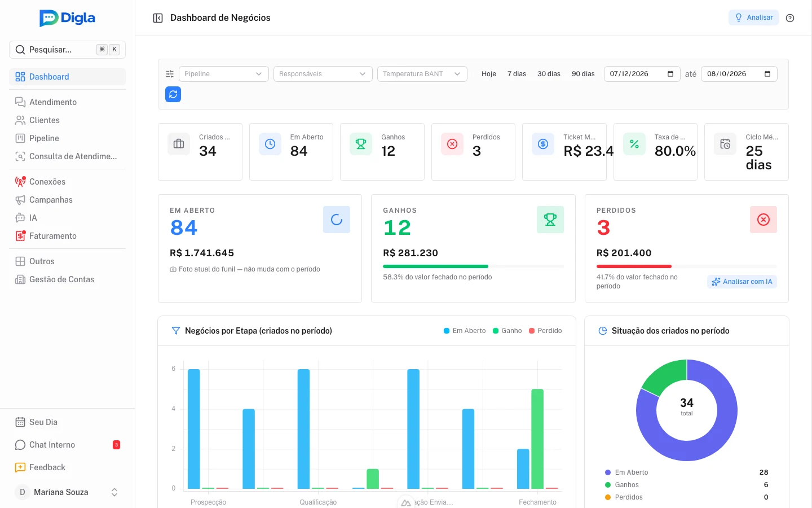Click the Criados briefcase icon

click(179, 144)
